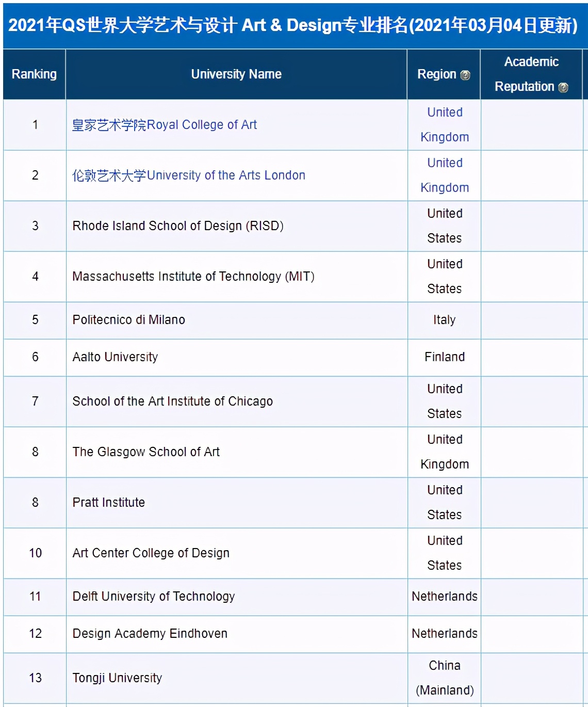Click the Italy region cell

tap(445, 320)
